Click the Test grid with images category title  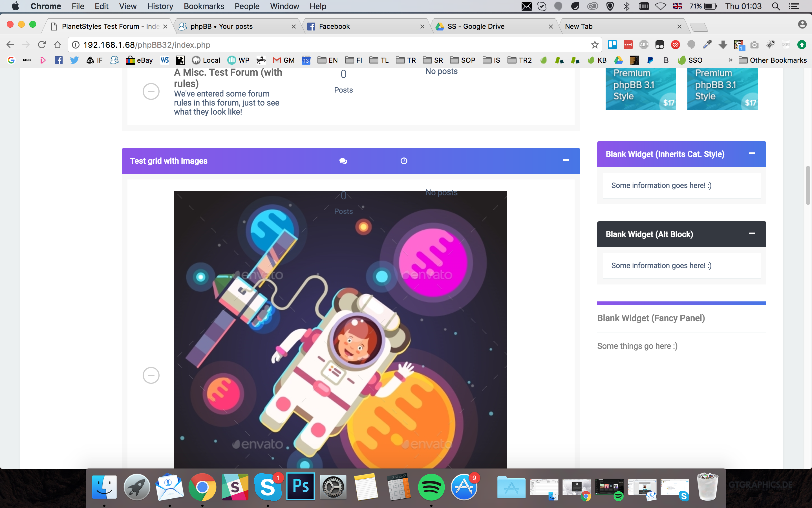coord(168,161)
